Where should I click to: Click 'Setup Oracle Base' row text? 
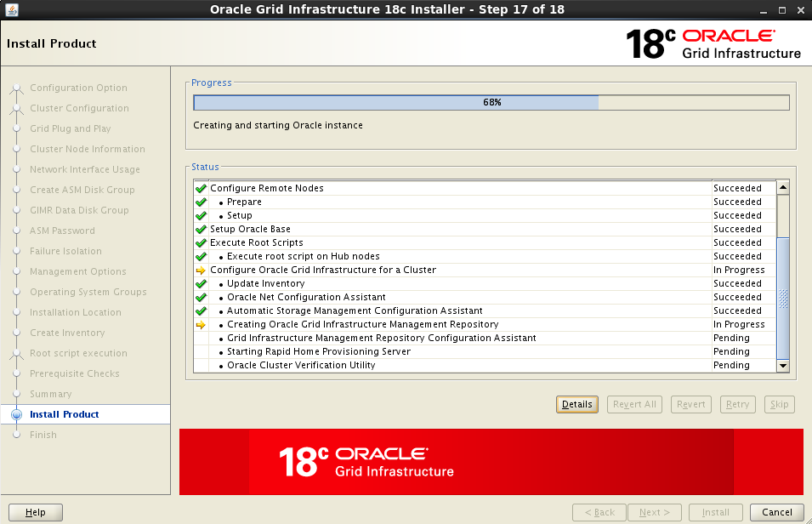(x=250, y=229)
